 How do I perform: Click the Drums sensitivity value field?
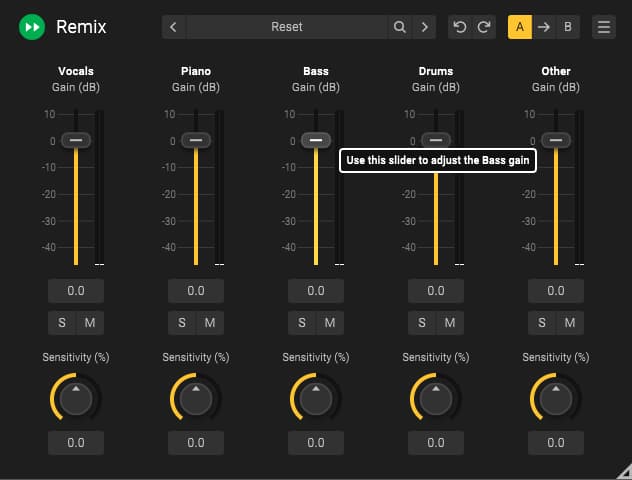(x=436, y=443)
